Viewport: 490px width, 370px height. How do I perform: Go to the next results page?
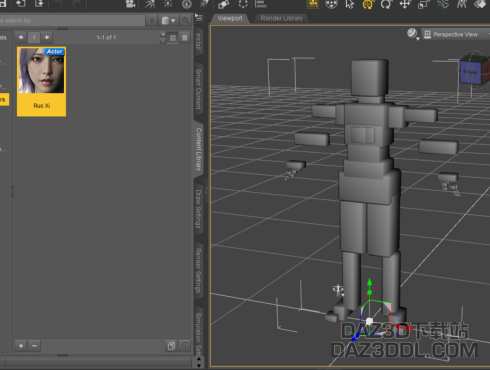tap(47, 37)
